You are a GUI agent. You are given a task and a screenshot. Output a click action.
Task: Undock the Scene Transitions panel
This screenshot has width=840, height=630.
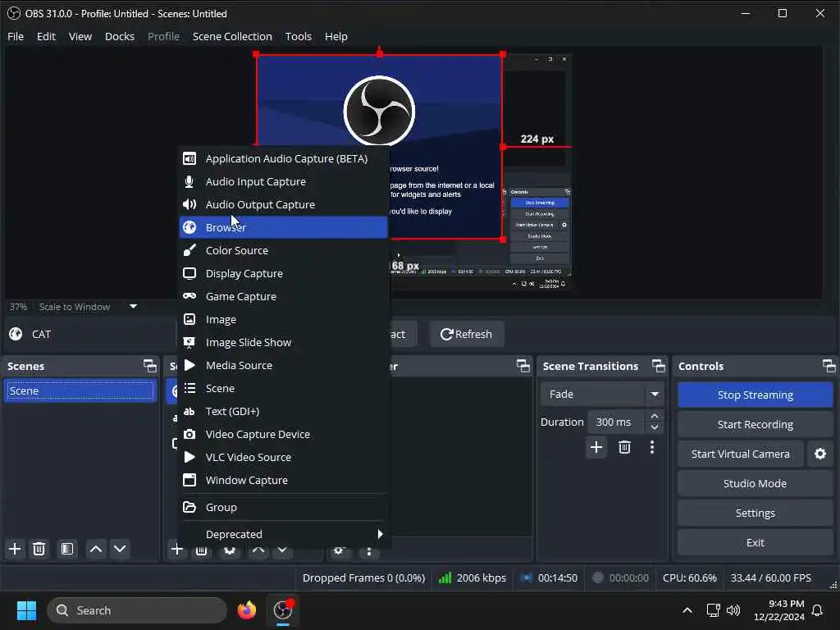point(659,366)
